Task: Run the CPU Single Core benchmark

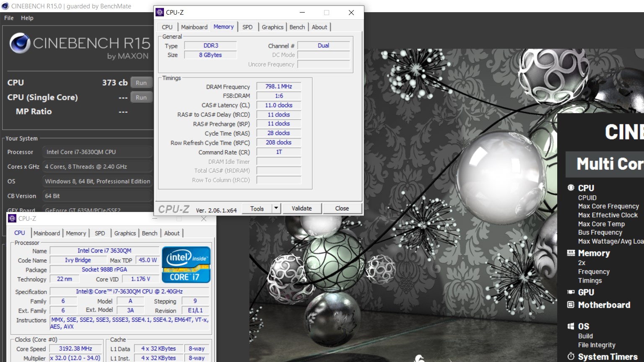Action: [x=141, y=97]
